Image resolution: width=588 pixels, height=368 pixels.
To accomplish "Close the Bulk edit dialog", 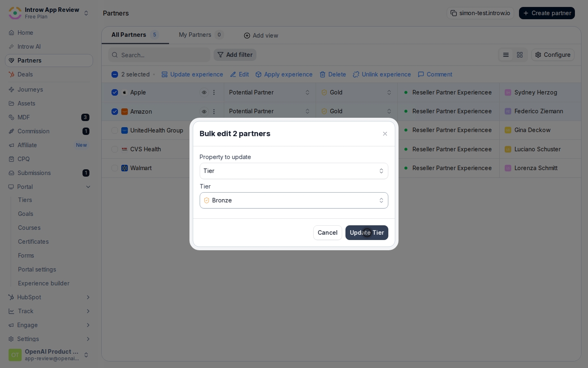I will [385, 134].
